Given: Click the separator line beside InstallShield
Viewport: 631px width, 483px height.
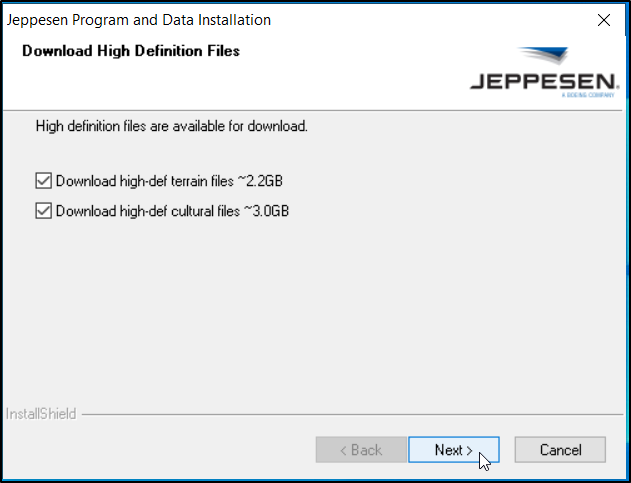Looking at the screenshot, I should 350,413.
